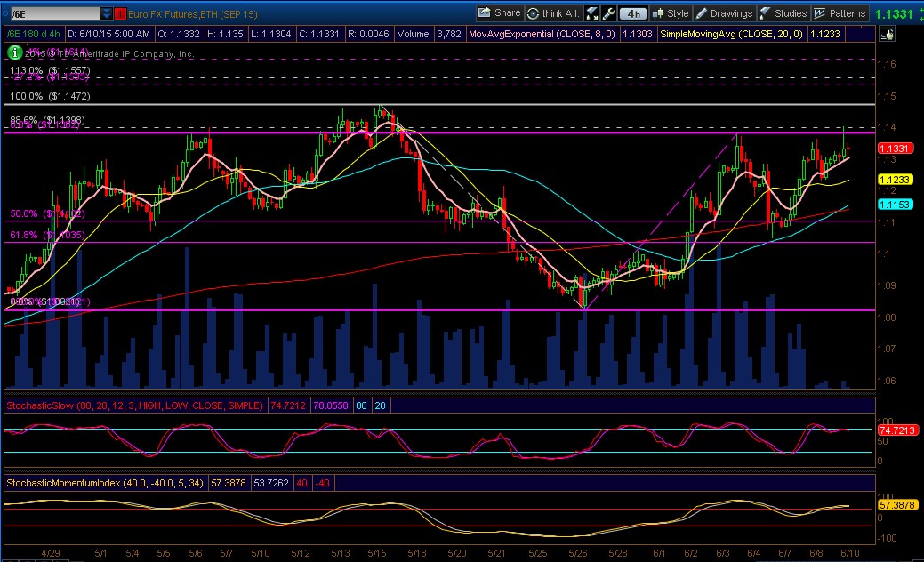
Task: Click the cyan 1.1153 price bubble on the axis
Action: click(896, 205)
